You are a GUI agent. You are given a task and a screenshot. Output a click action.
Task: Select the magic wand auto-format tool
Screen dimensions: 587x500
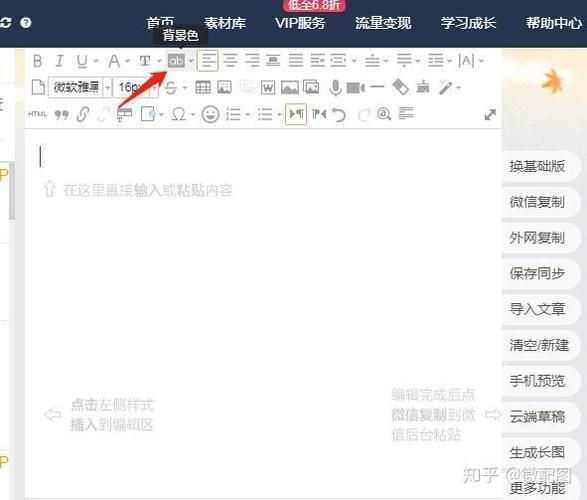click(x=445, y=88)
